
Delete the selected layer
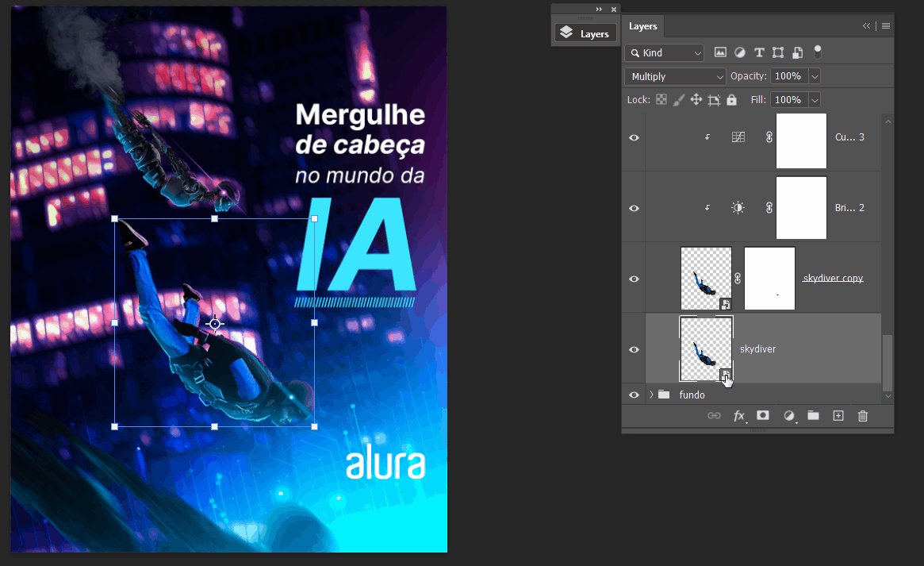pos(863,416)
